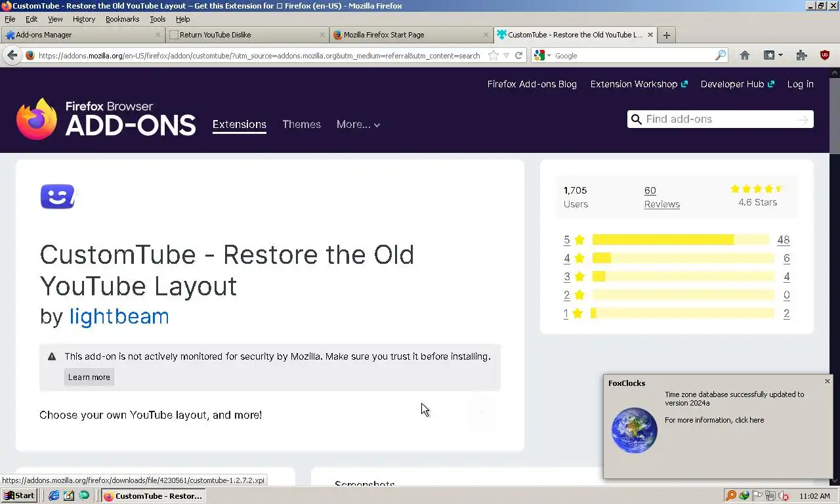
Task: Close the Mozilla Firefox Start Page tab
Action: pos(486,35)
